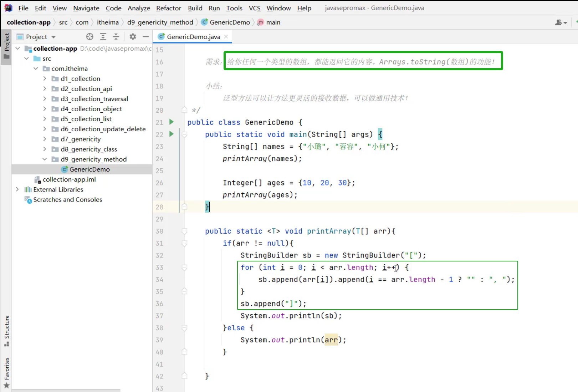Toggle fold marker for printArray method
Viewport: 578px width, 392px height.
(x=184, y=231)
